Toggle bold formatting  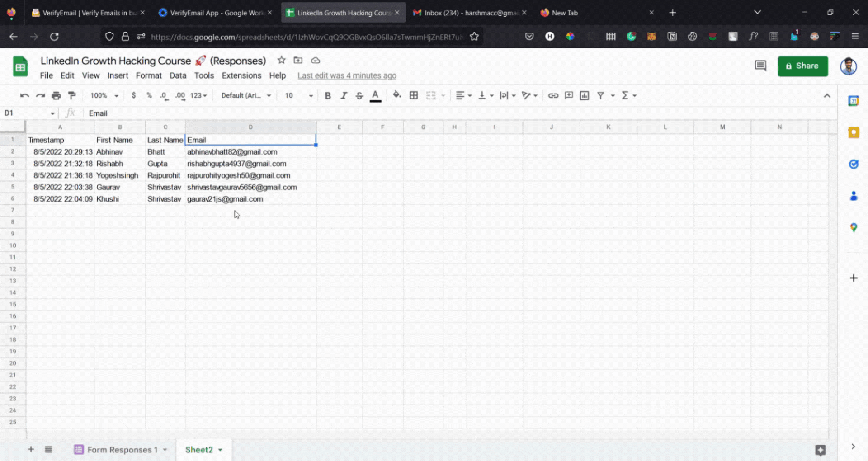click(x=328, y=95)
